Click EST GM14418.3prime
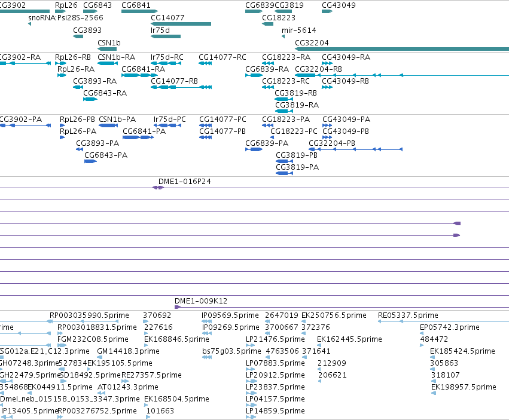Image resolution: width=509 pixels, height=420 pixels. [128, 351]
